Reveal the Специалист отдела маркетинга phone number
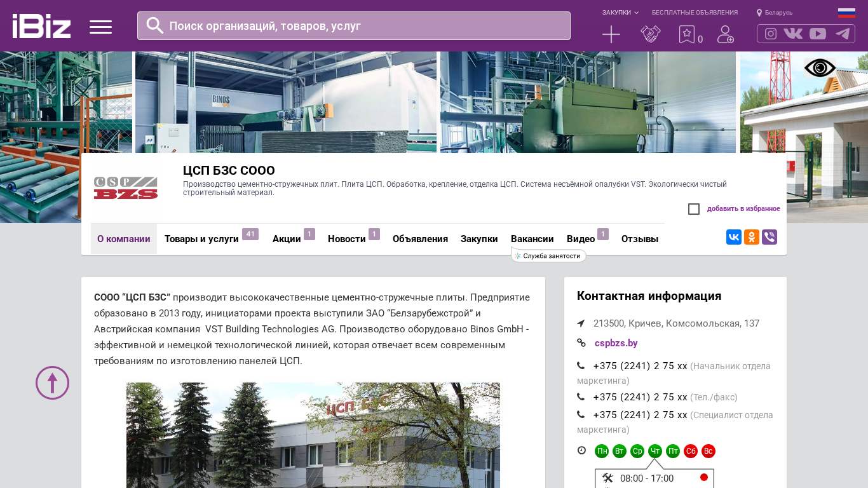Image resolution: width=868 pixels, height=488 pixels. click(x=641, y=415)
